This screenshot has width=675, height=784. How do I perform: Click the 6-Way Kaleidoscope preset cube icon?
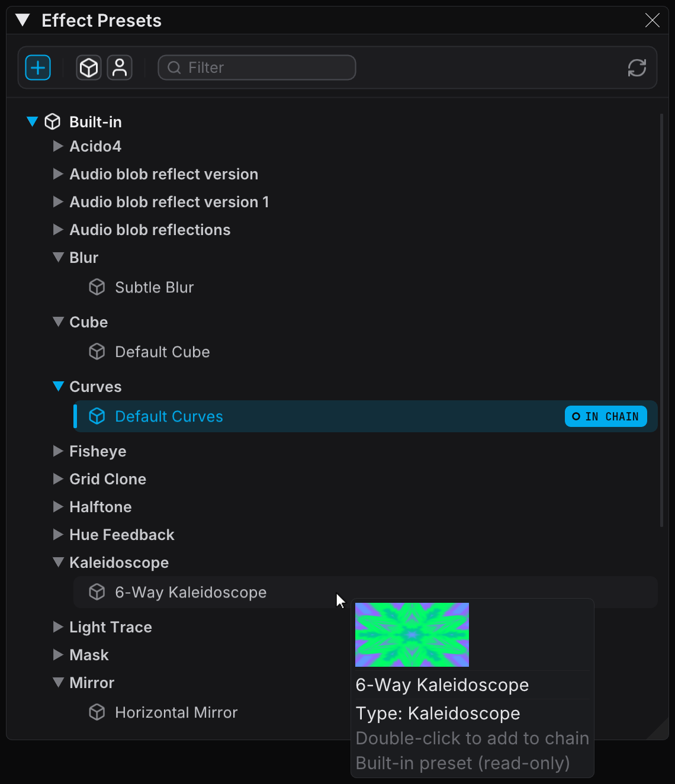97,592
